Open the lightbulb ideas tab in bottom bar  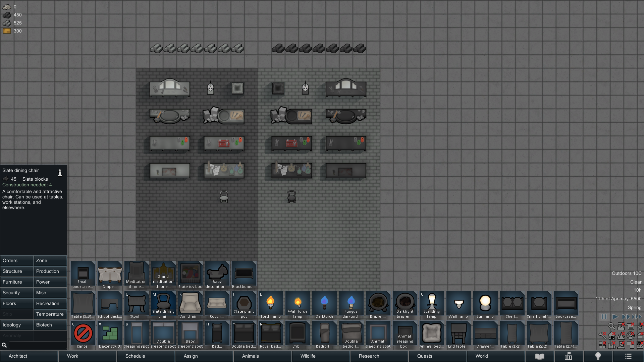click(x=598, y=356)
